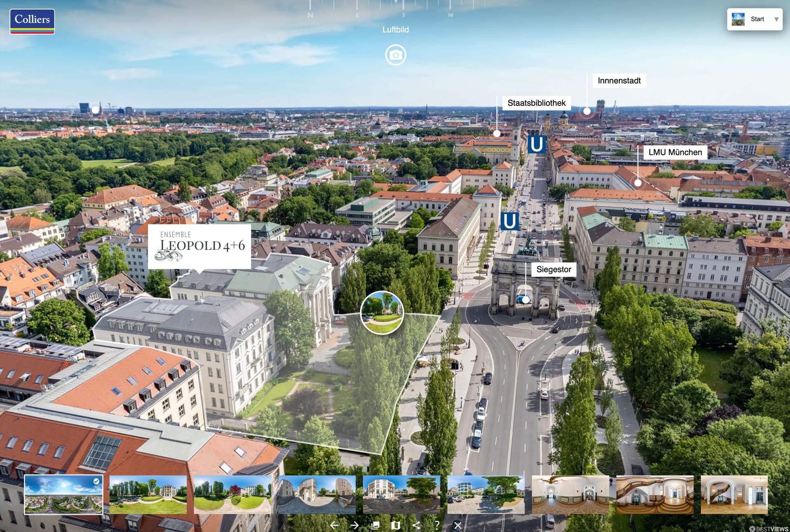The image size is (790, 532).
Task: Click the lower U-Bahn marker near Siegestor
Action: pyautogui.click(x=510, y=221)
